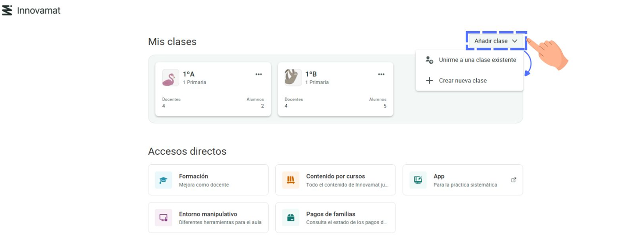
Task: Open the 1ºA class title
Action: [x=189, y=74]
